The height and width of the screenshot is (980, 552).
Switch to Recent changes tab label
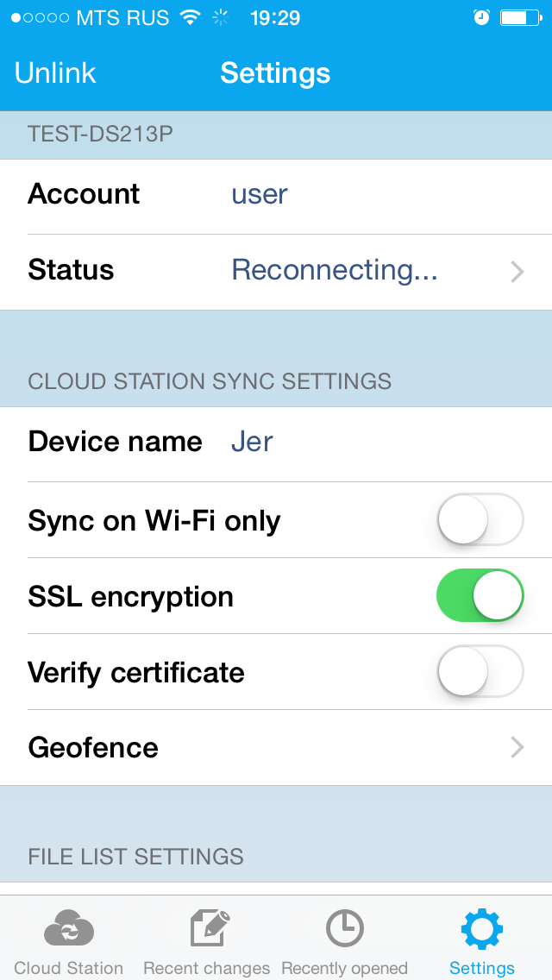pyautogui.click(x=207, y=968)
